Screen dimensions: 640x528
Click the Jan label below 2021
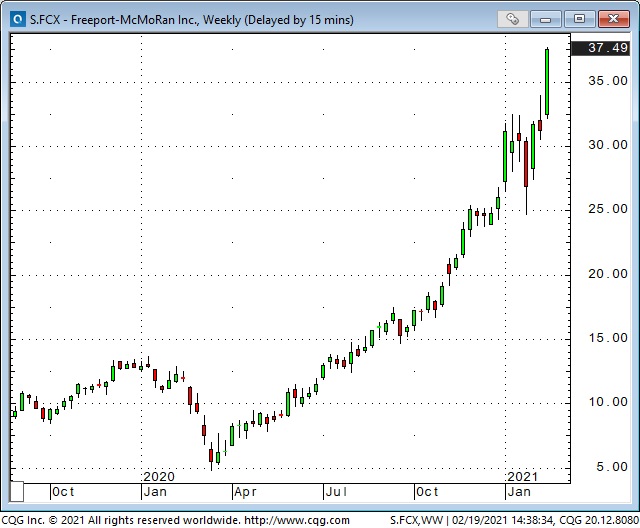point(519,492)
